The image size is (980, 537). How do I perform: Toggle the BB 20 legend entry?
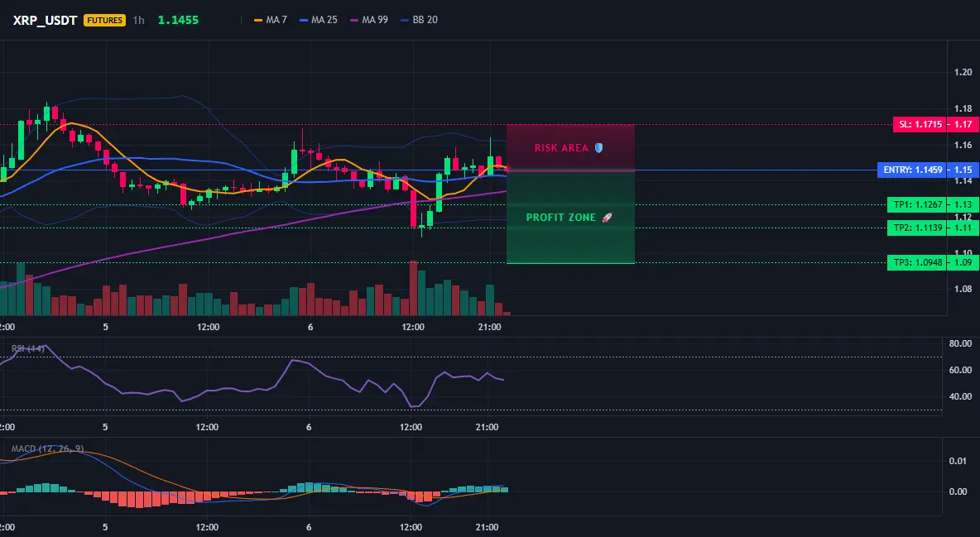420,20
